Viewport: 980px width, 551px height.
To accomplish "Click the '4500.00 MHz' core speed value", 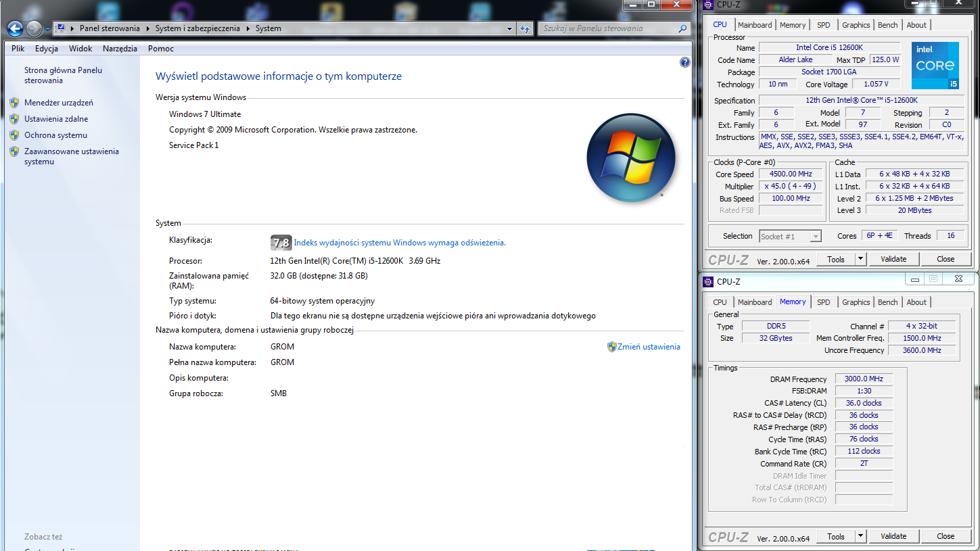I will (x=791, y=174).
